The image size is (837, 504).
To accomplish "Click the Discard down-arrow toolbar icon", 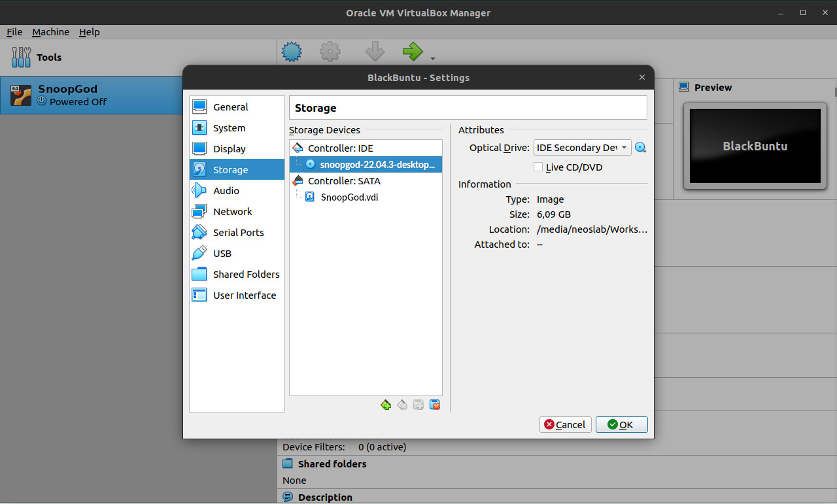I will pos(375,52).
